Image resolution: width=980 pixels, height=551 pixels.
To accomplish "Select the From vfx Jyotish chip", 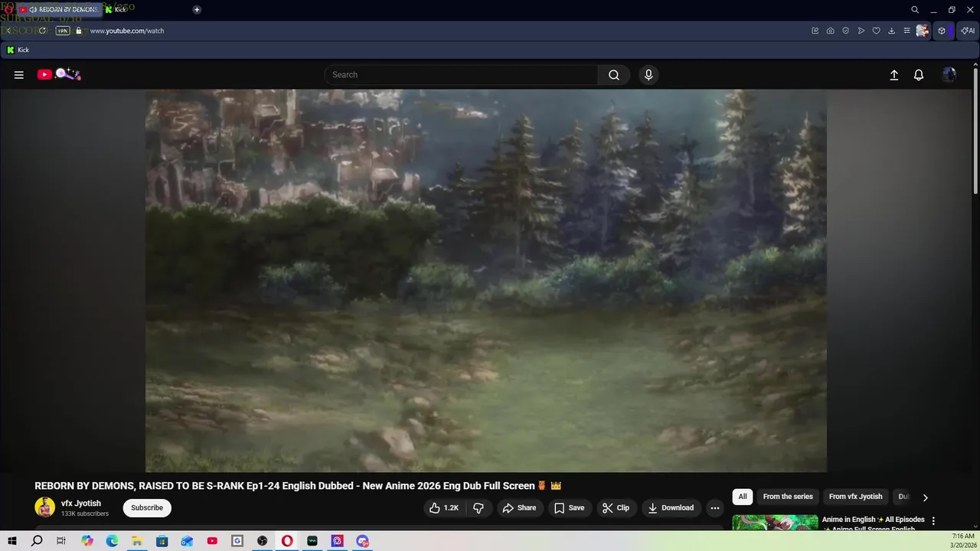I will coord(855,497).
